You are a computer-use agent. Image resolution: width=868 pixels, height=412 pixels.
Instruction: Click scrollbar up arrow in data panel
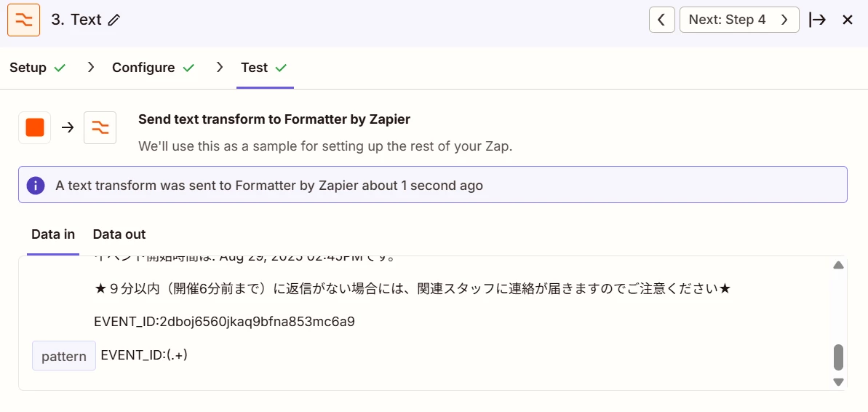point(838,265)
